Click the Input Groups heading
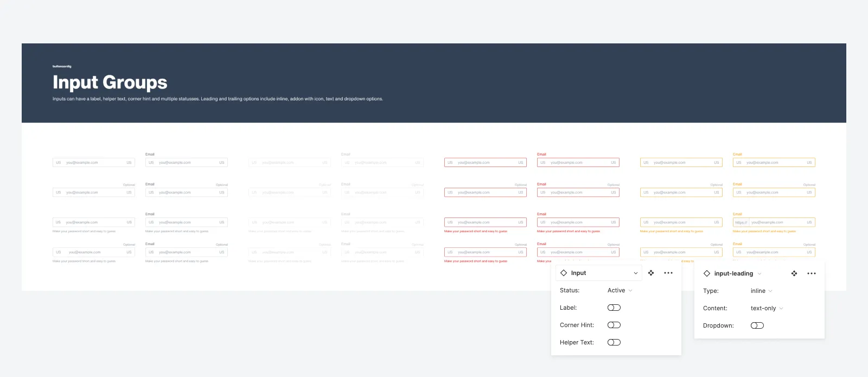 (110, 82)
